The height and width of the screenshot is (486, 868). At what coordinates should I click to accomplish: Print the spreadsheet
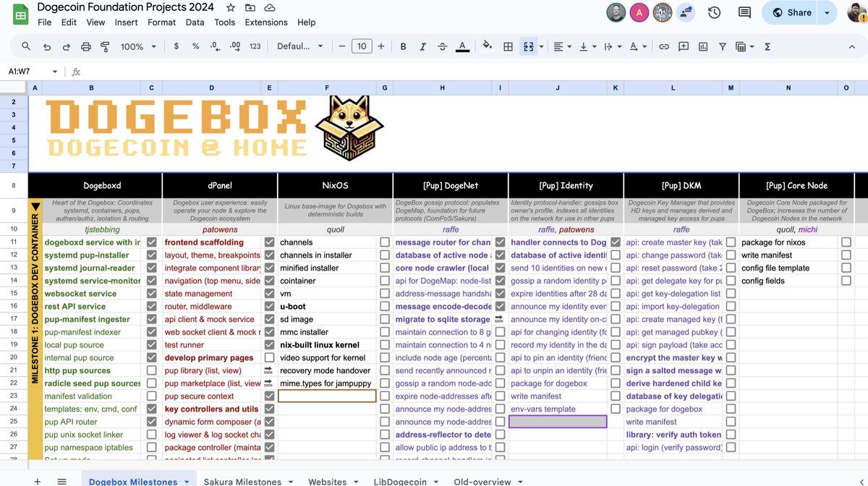coord(86,46)
